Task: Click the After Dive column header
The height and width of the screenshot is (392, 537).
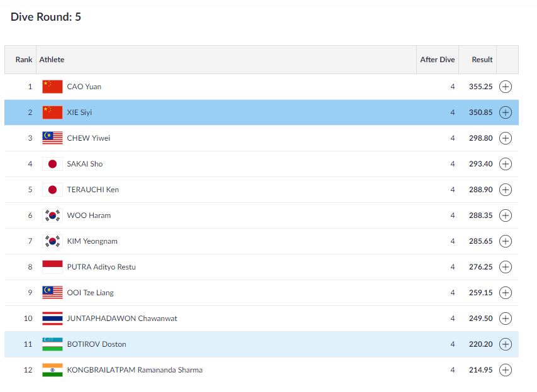Action: point(437,60)
